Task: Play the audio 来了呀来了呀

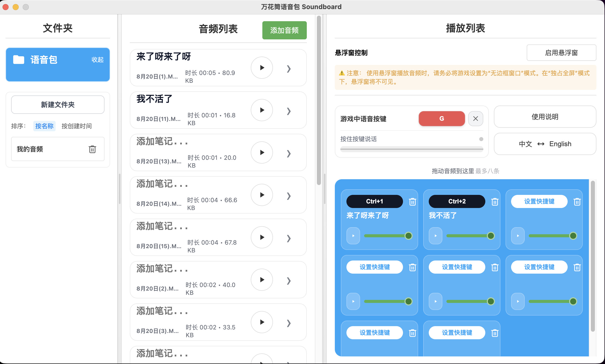Action: 262,68
